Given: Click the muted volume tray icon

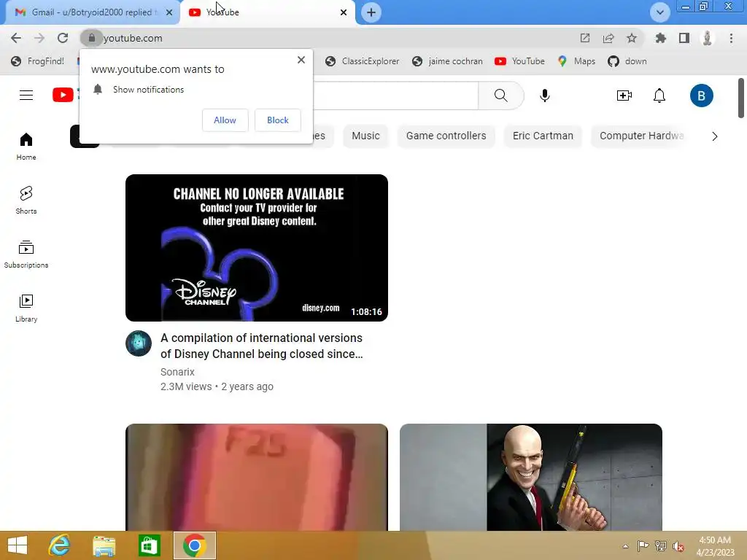Looking at the screenshot, I should pos(678,546).
